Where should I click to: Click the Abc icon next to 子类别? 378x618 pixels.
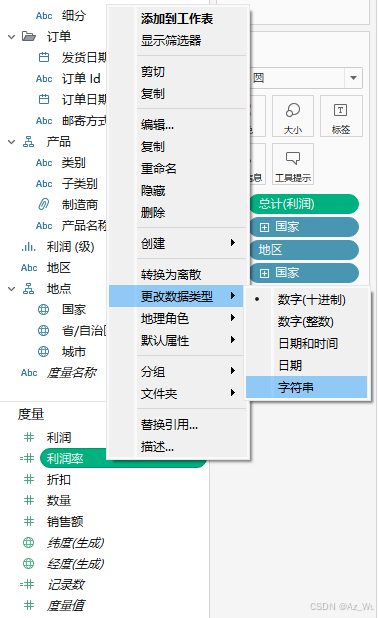[x=44, y=184]
